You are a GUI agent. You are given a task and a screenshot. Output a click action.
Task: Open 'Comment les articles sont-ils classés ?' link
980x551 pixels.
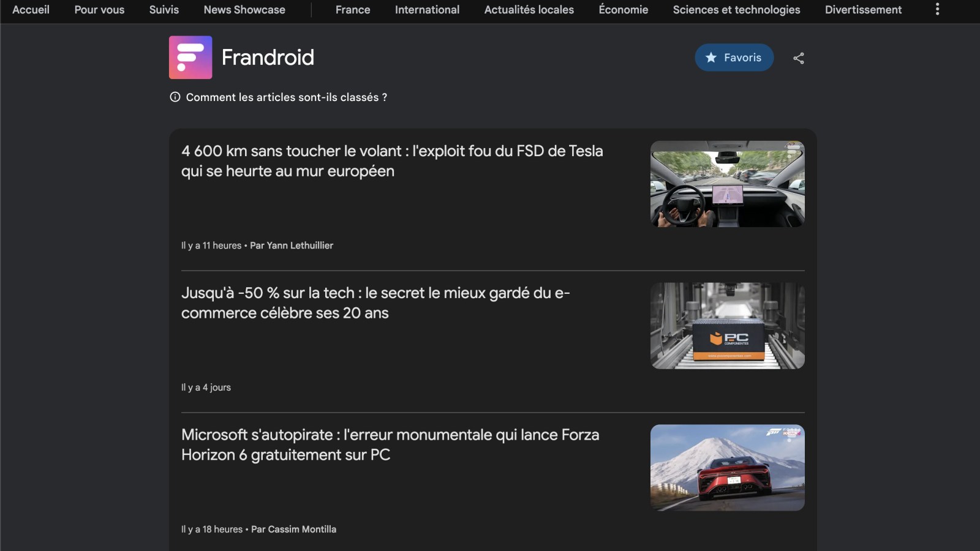coord(287,97)
